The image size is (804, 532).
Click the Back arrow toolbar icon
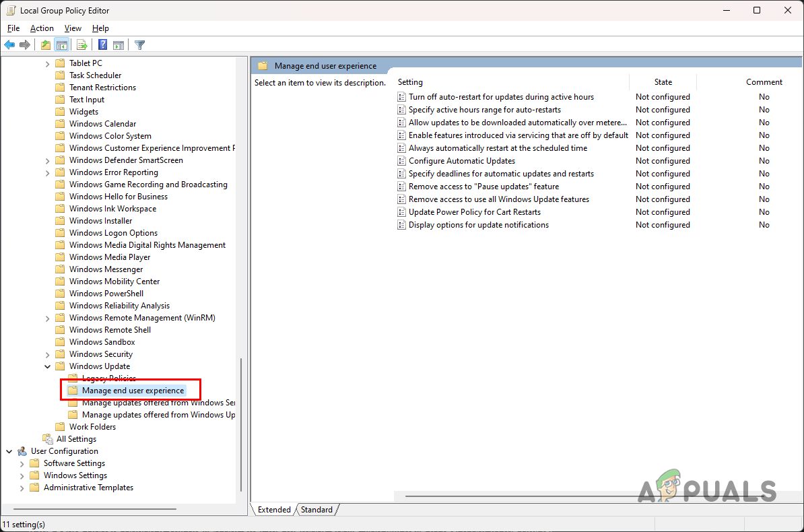click(x=9, y=45)
